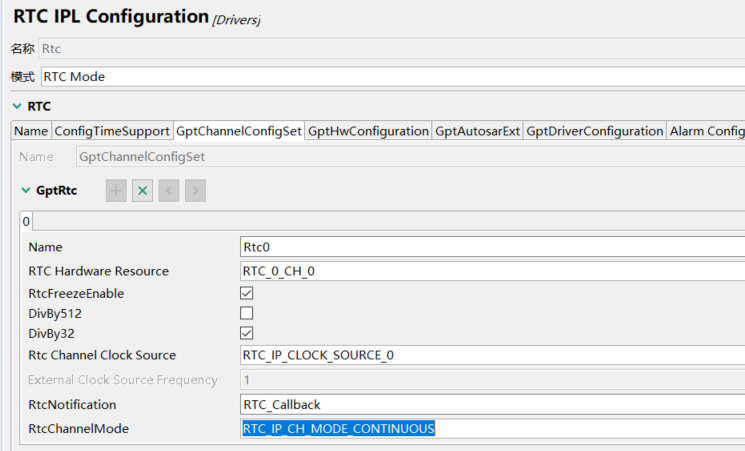Image resolution: width=745 pixels, height=451 pixels.
Task: Collapse the GptRtc section chevron
Action: (x=26, y=190)
